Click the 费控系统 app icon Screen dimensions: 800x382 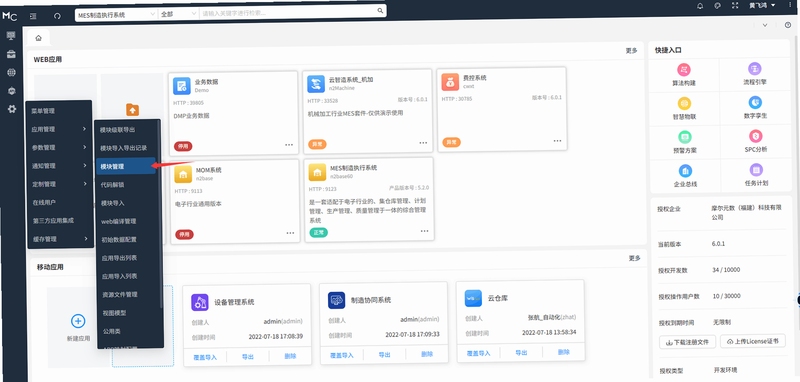pyautogui.click(x=450, y=82)
